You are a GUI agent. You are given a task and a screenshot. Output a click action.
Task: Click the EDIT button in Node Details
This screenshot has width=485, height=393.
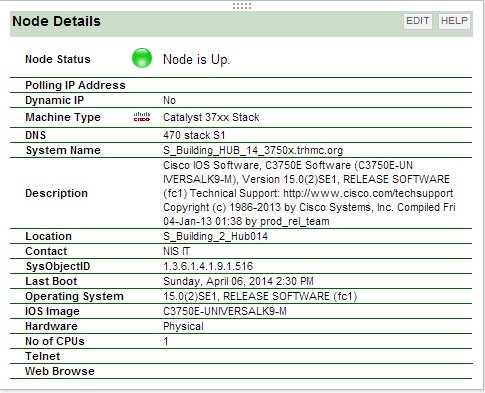point(418,21)
